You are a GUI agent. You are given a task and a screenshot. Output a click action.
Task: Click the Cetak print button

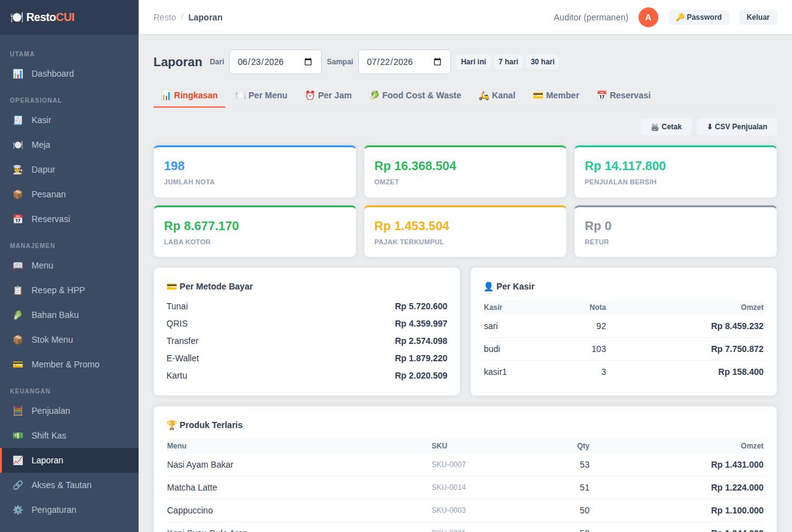pos(666,127)
